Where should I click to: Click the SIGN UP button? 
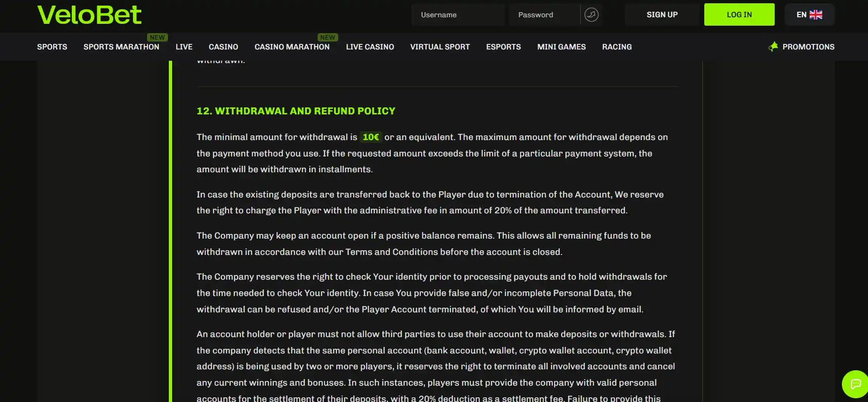point(662,14)
